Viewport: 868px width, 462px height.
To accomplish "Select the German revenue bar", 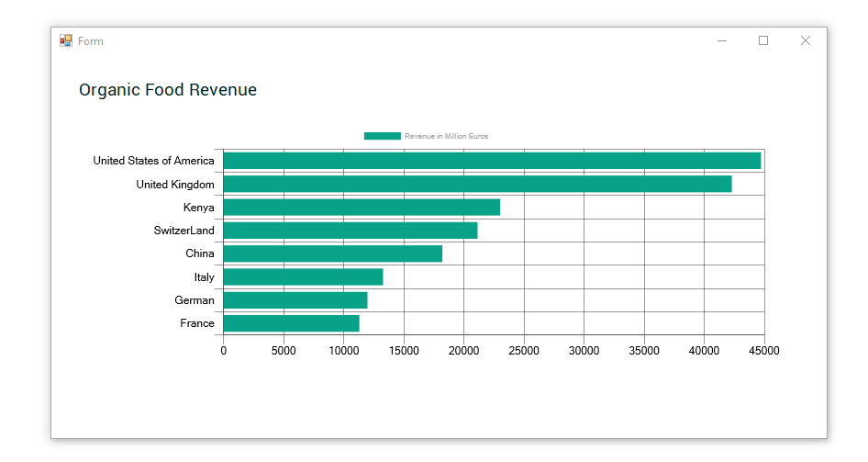I will coord(295,300).
